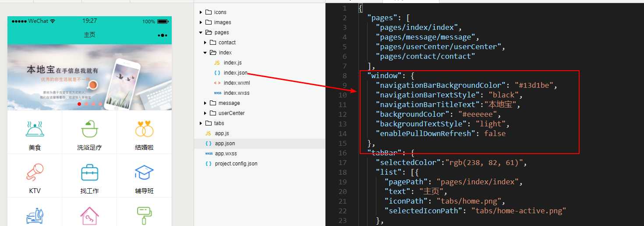Expand the images folder
Screen dimensions: 644x226
click(201, 22)
